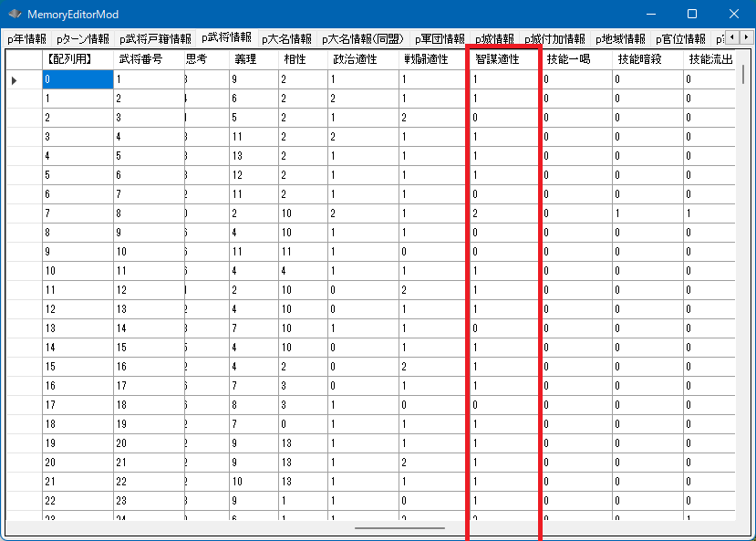Screen dimensions: 756x541
Task: Go to the p地域情報 tab
Action: pos(620,39)
